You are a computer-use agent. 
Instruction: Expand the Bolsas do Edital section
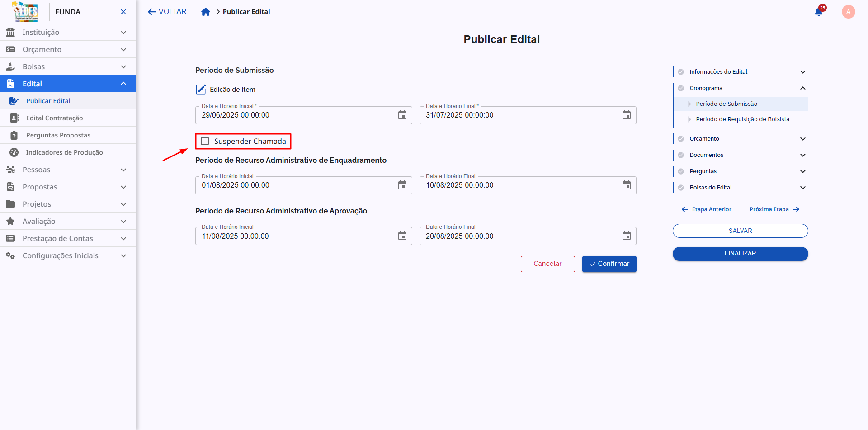click(803, 187)
